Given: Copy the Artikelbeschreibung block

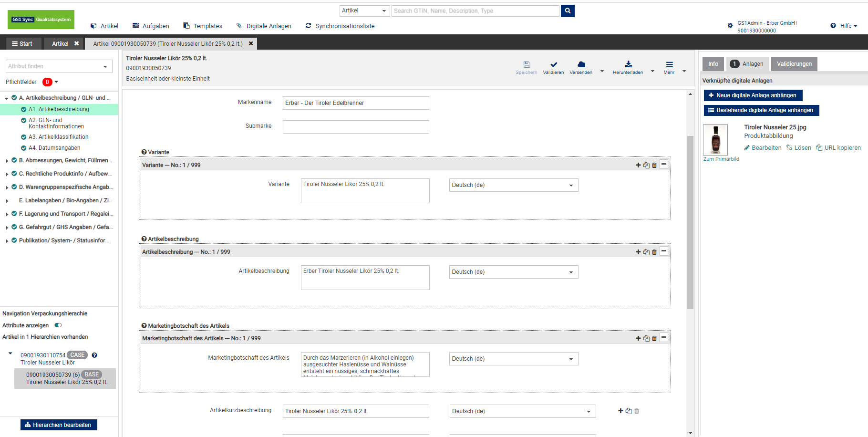Looking at the screenshot, I should 646,252.
